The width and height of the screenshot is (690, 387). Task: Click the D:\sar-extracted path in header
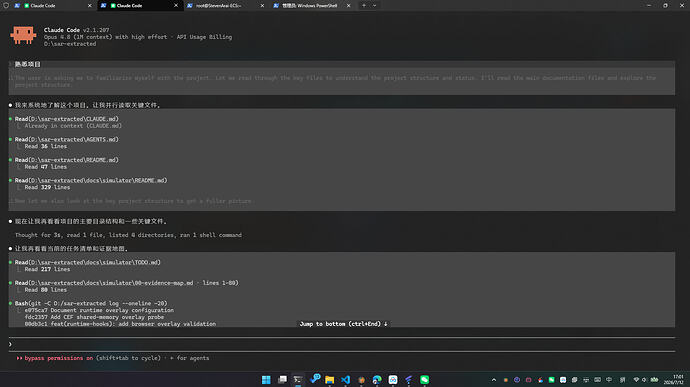(70, 44)
